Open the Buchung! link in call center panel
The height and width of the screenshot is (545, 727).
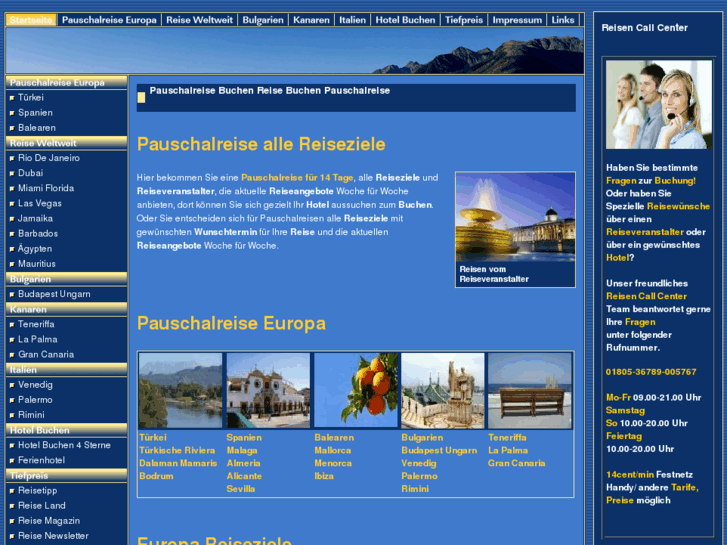pos(675,181)
